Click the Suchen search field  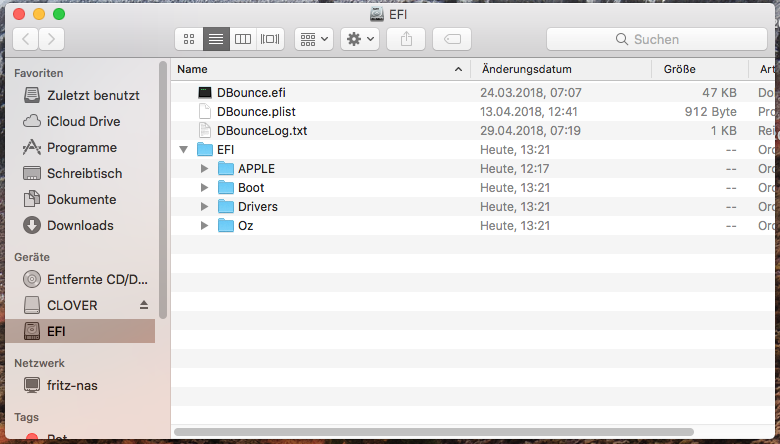point(657,39)
